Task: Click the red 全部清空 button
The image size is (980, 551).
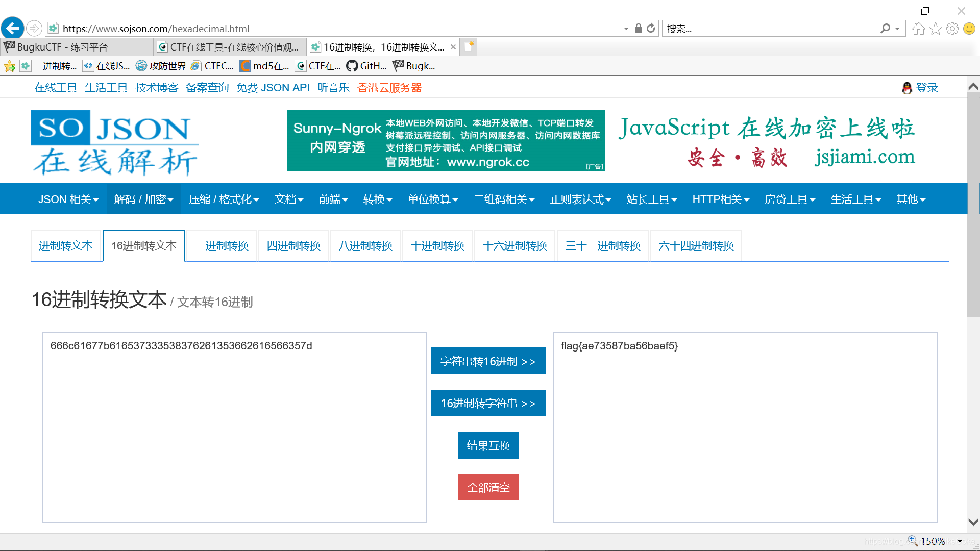Action: 488,488
